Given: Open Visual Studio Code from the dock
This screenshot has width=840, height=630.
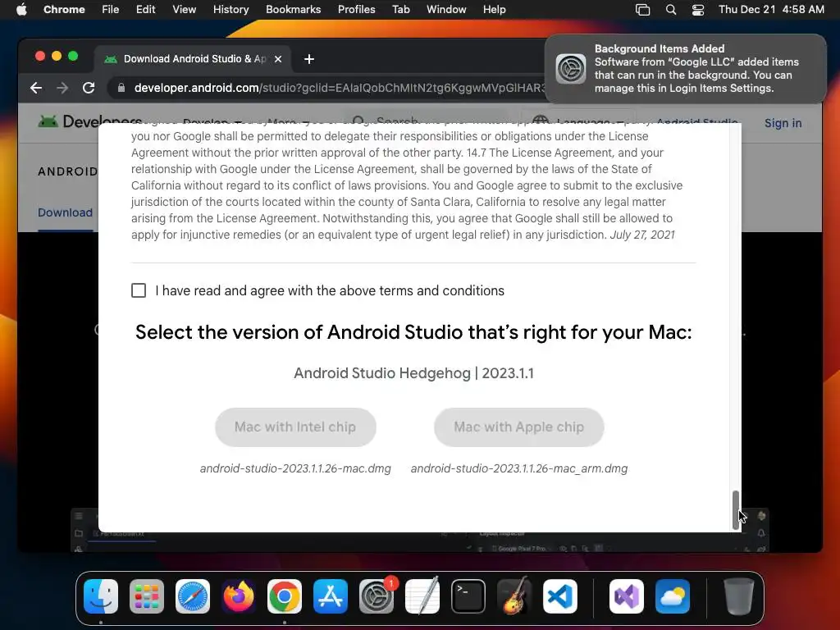Looking at the screenshot, I should 560,596.
